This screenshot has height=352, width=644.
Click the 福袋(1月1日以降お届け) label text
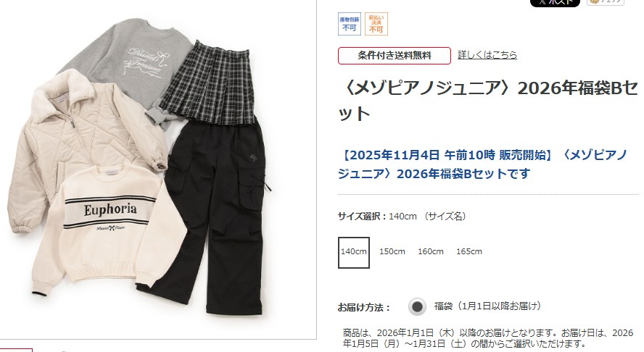coord(488,306)
